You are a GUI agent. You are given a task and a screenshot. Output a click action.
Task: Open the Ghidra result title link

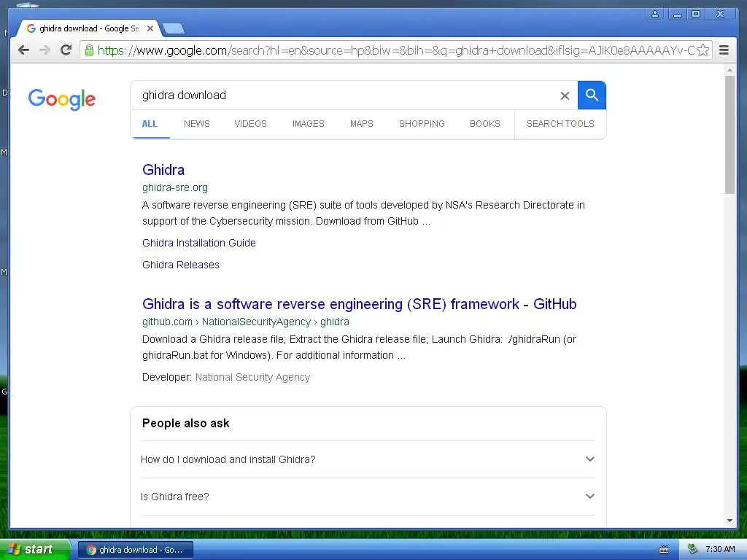click(x=163, y=170)
